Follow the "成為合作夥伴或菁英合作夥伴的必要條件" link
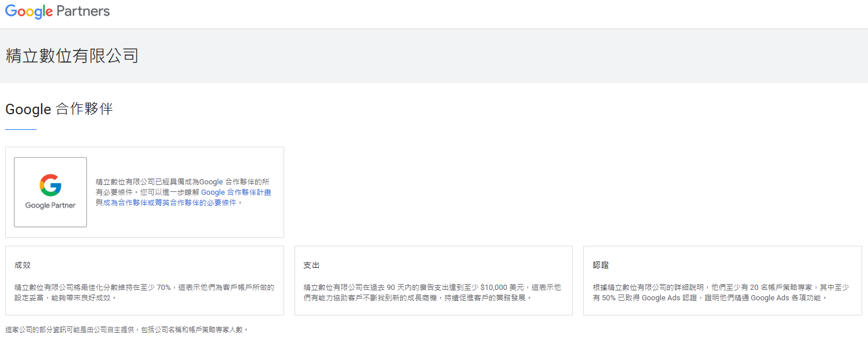Image resolution: width=868 pixels, height=338 pixels. click(170, 203)
